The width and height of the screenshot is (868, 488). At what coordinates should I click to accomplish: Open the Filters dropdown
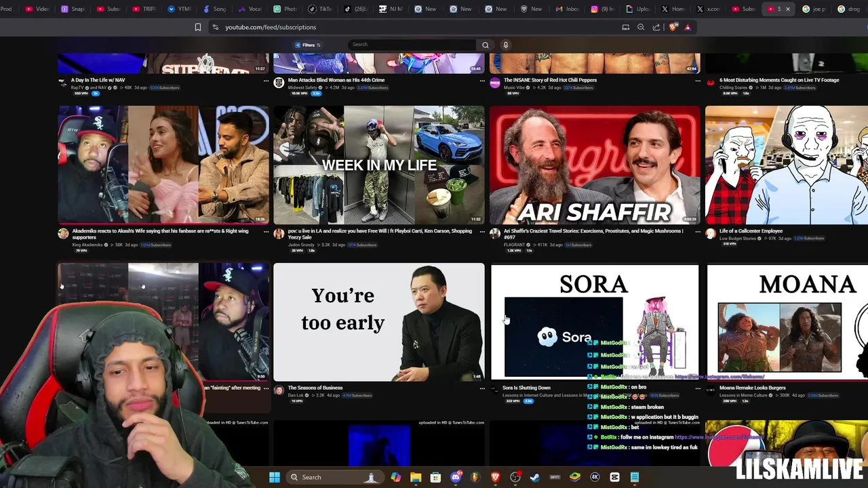(308, 45)
